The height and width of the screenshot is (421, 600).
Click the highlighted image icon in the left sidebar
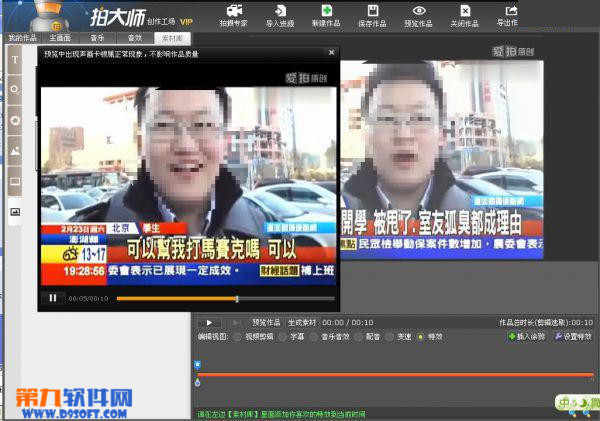[15, 212]
